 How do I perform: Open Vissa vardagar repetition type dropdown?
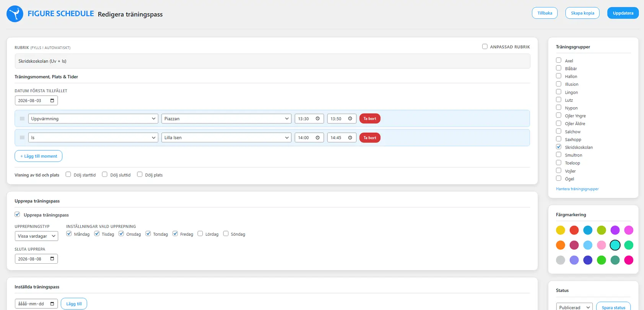pyautogui.click(x=36, y=236)
